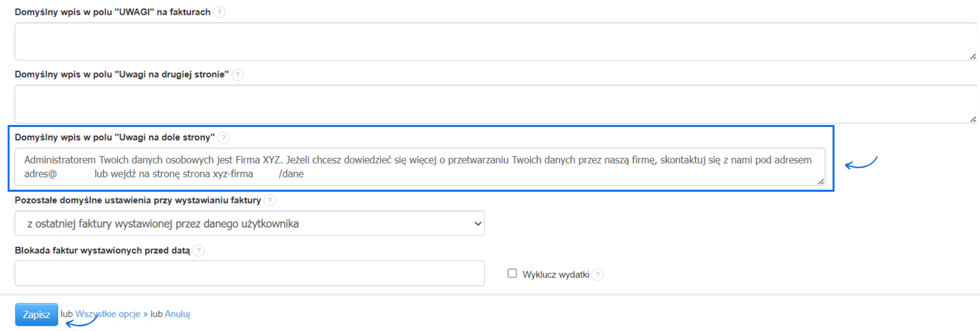Screen dimensions: 980x331
Task: Enable the "Wyklucz wydatki" checkbox
Action: [512, 273]
